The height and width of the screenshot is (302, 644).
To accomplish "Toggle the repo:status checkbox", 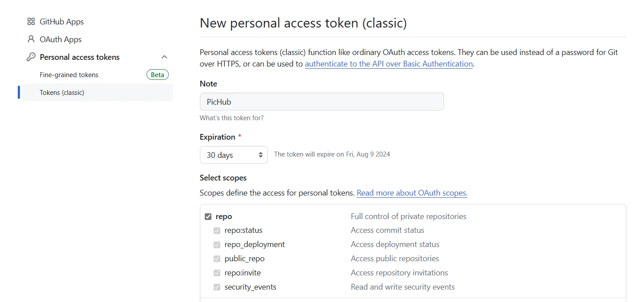I will (x=217, y=231).
